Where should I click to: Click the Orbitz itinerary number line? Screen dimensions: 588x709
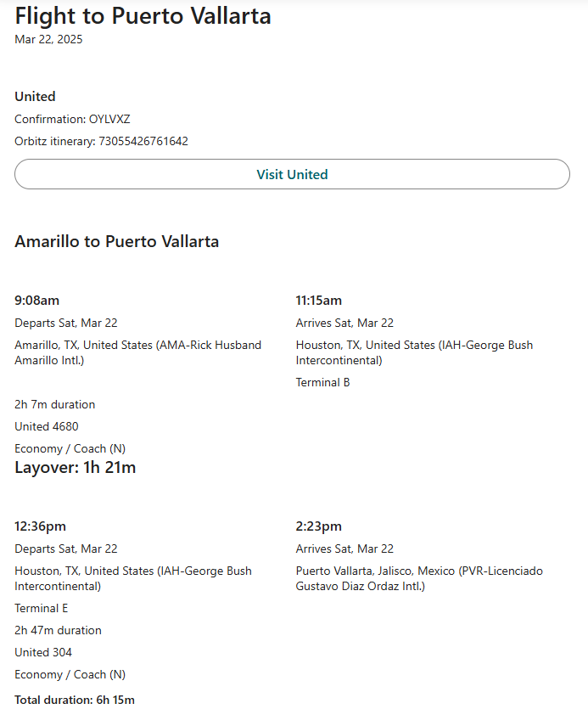(101, 141)
